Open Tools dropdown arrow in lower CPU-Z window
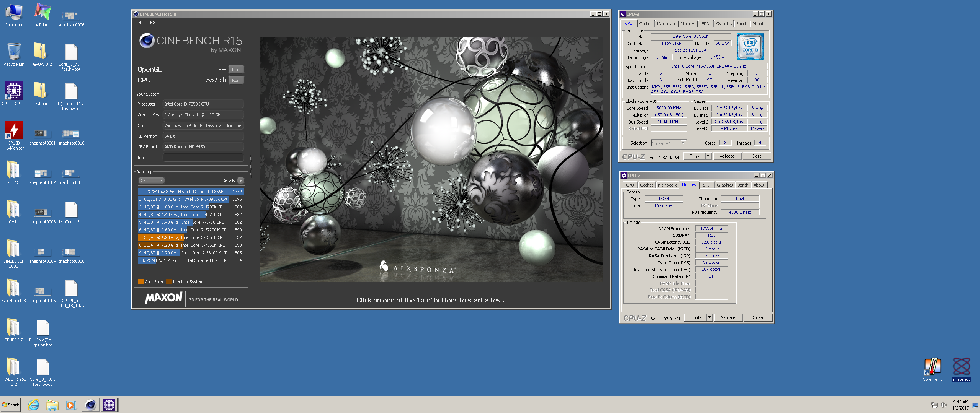Viewport: 980px width, 413px height. tap(709, 317)
